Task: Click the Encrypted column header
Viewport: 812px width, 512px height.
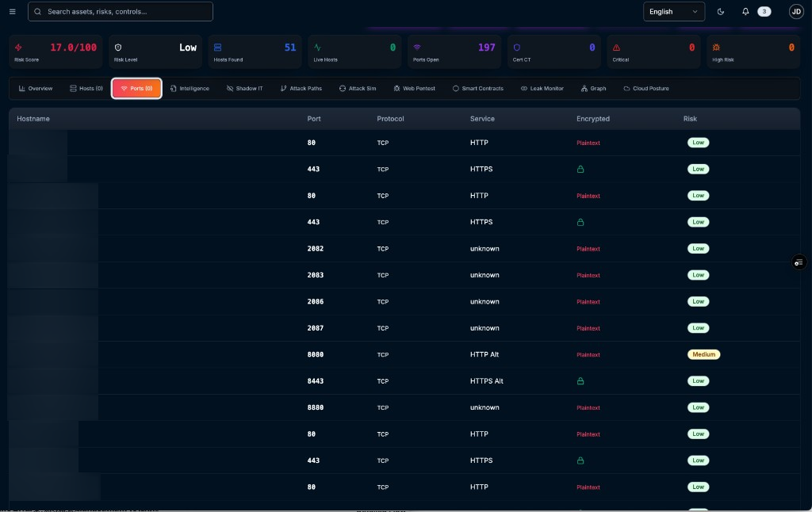Action: coord(593,119)
